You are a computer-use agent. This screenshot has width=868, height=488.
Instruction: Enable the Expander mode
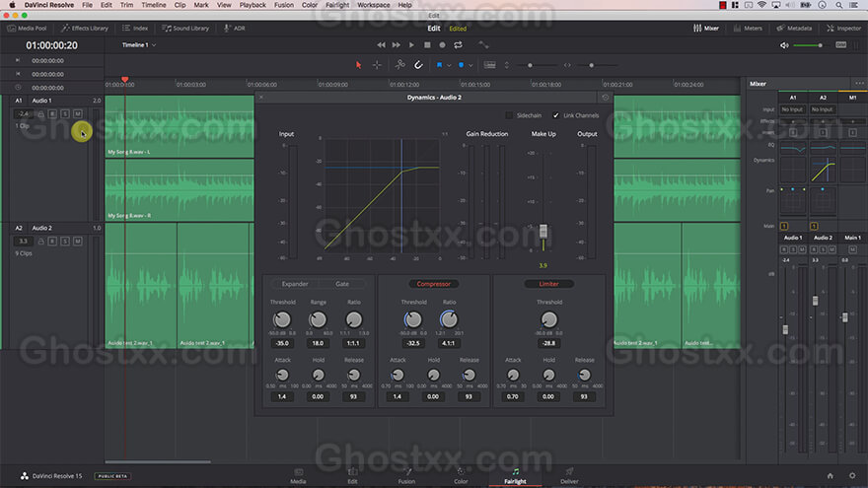pos(295,284)
